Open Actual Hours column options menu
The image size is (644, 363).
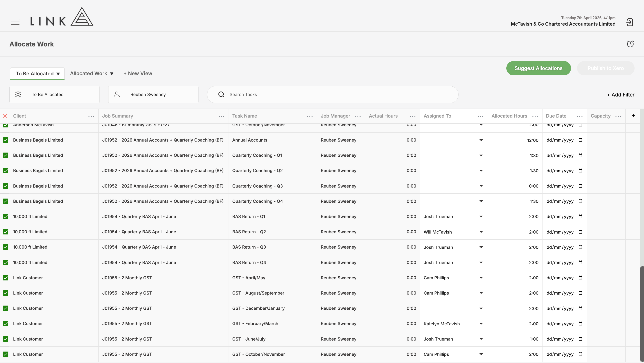[x=412, y=117]
